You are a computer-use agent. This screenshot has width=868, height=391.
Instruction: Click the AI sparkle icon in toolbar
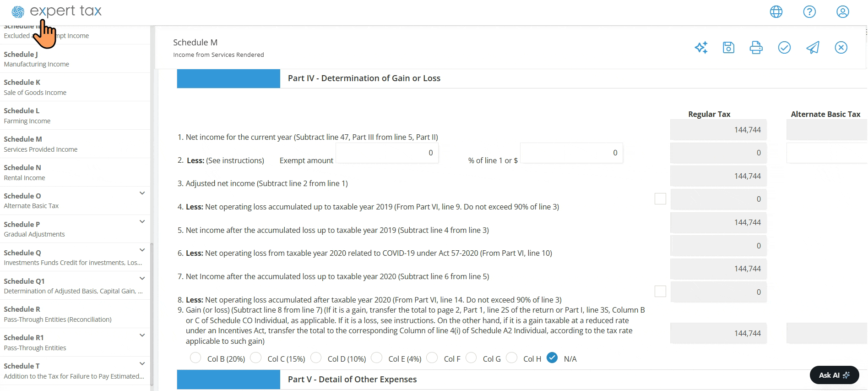click(x=701, y=48)
